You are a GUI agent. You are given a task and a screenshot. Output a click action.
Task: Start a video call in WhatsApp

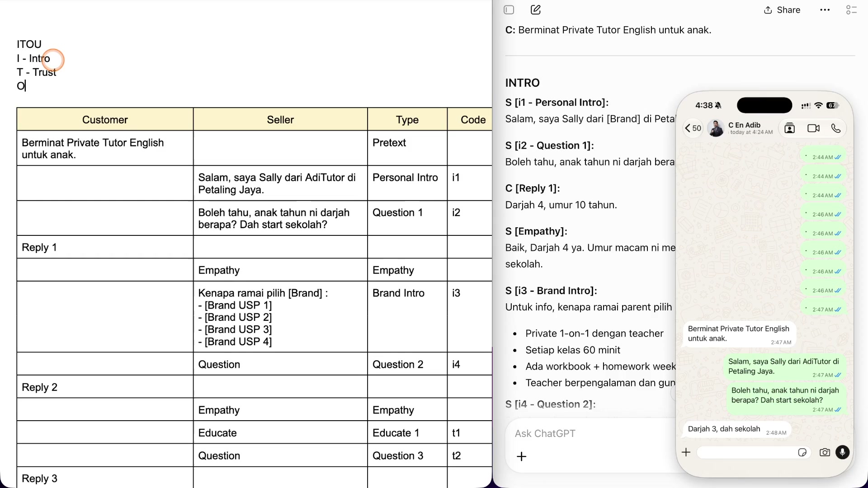pos(813,128)
